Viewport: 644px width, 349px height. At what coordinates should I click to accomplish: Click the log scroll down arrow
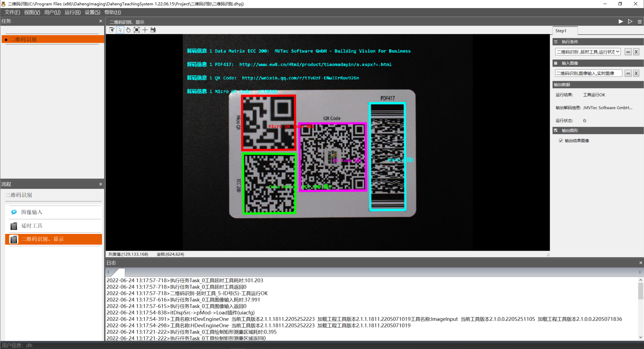tap(641, 337)
